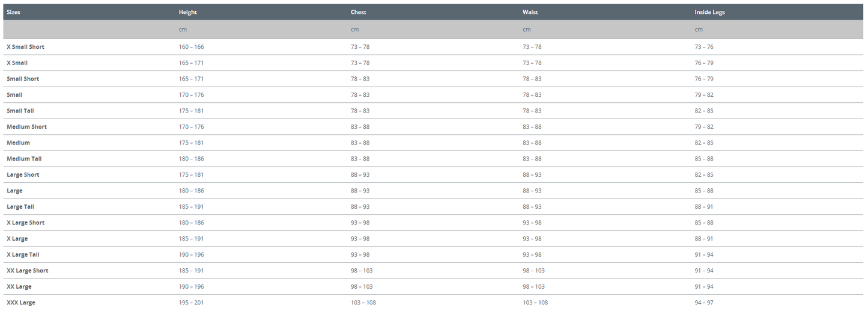Click the waist value for XXX Large
Image resolution: width=868 pixels, height=314 pixels.
(x=535, y=303)
